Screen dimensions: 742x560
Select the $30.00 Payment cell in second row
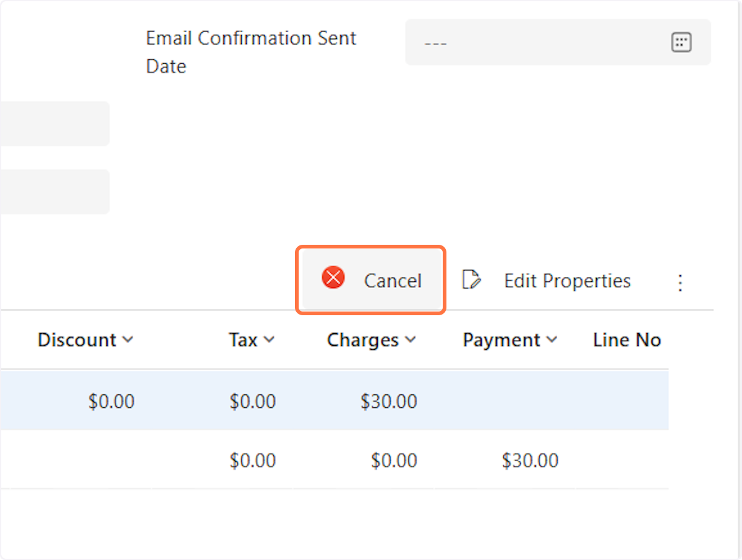point(530,460)
